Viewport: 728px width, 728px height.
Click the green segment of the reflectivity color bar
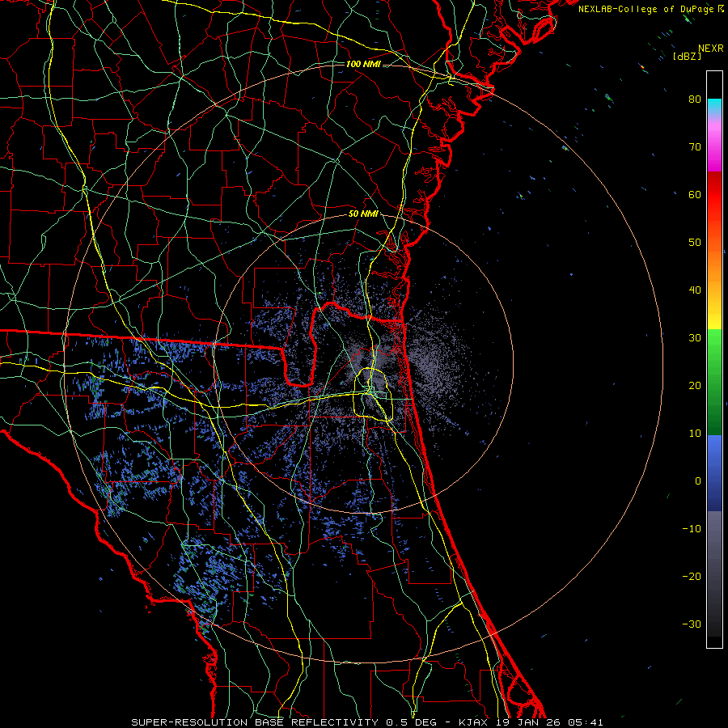click(714, 382)
